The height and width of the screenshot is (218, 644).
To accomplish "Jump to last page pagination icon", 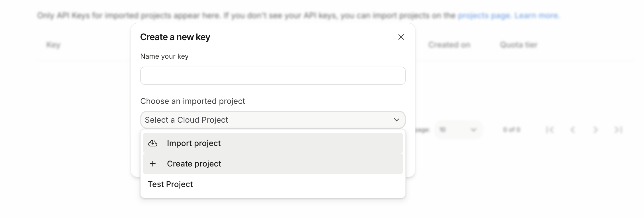I will coord(618,130).
